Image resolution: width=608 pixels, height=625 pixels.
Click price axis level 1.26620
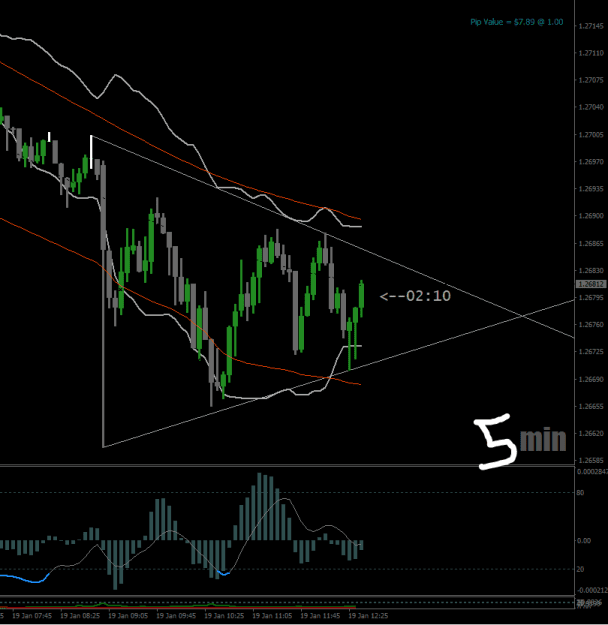coord(590,433)
